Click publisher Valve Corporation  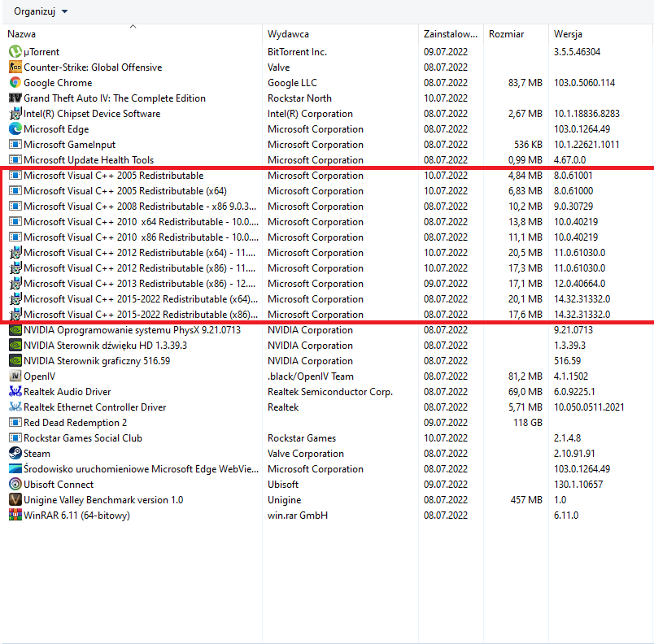click(x=306, y=454)
